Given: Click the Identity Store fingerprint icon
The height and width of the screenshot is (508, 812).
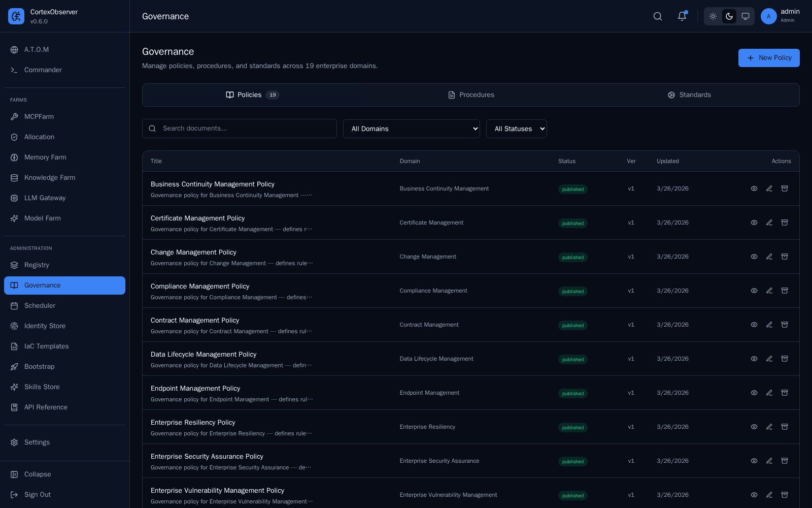Looking at the screenshot, I should [x=14, y=326].
